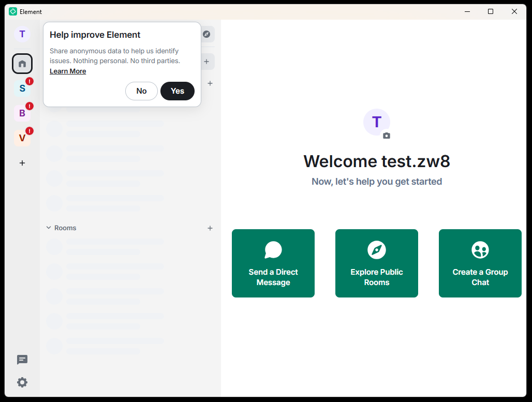Click Create a Group Chat
This screenshot has height=402, width=532.
[480, 263]
